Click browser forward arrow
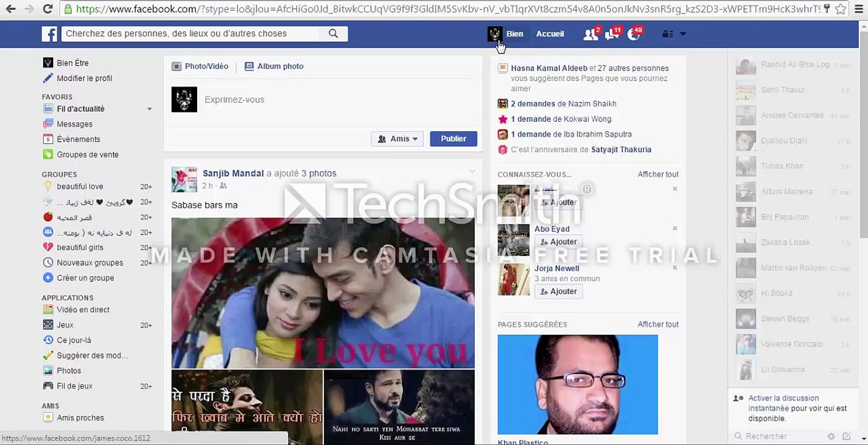Image resolution: width=868 pixels, height=445 pixels. (28, 9)
